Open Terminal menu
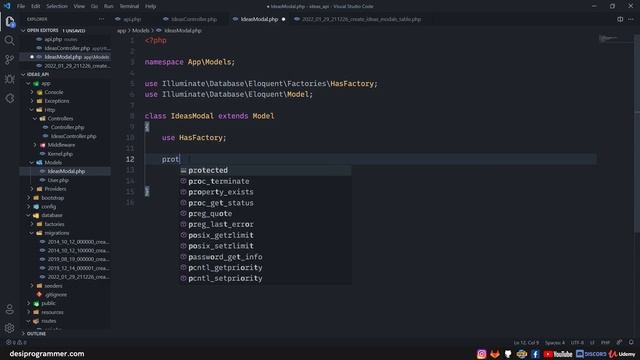The image size is (640, 360). [x=129, y=6]
